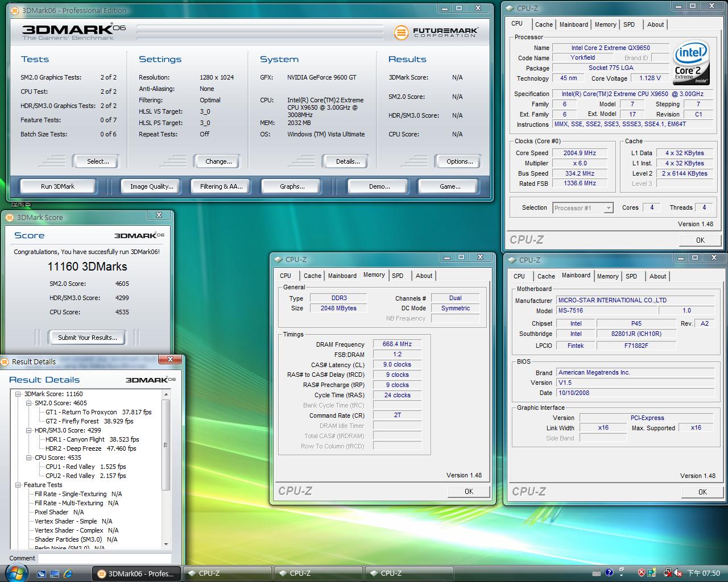Click the 3DMark06 title bar orange icon
Viewport: 728px width, 582px height.
point(16,10)
